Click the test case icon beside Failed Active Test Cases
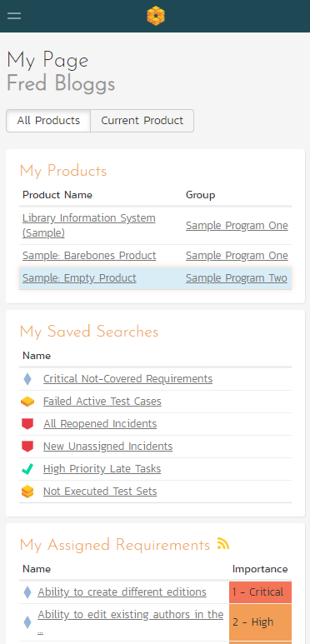The image size is (310, 644). [27, 402]
